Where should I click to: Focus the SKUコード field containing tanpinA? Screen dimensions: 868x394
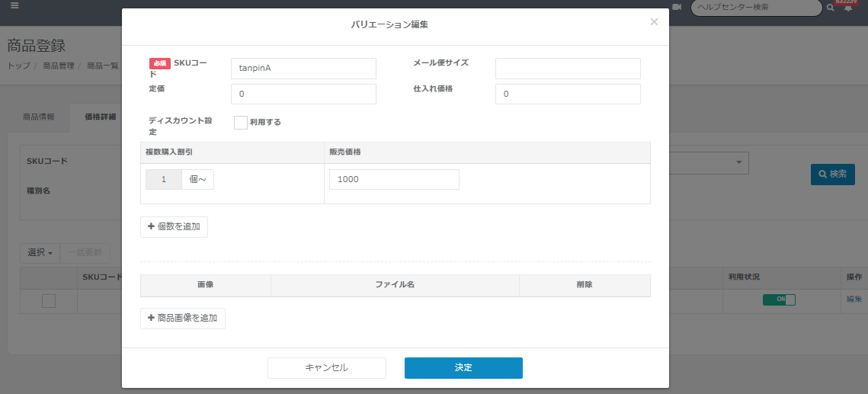(303, 69)
